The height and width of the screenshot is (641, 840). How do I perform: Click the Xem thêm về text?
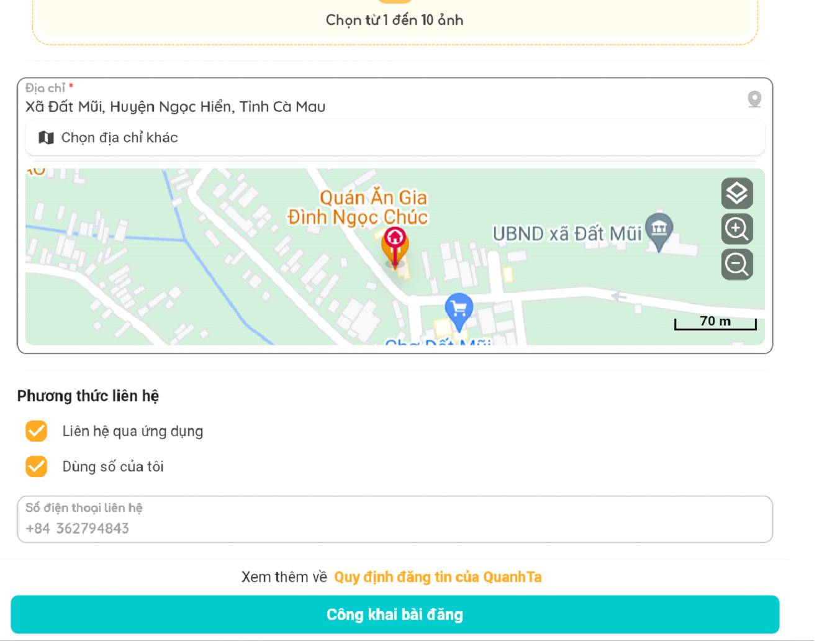pyautogui.click(x=284, y=577)
